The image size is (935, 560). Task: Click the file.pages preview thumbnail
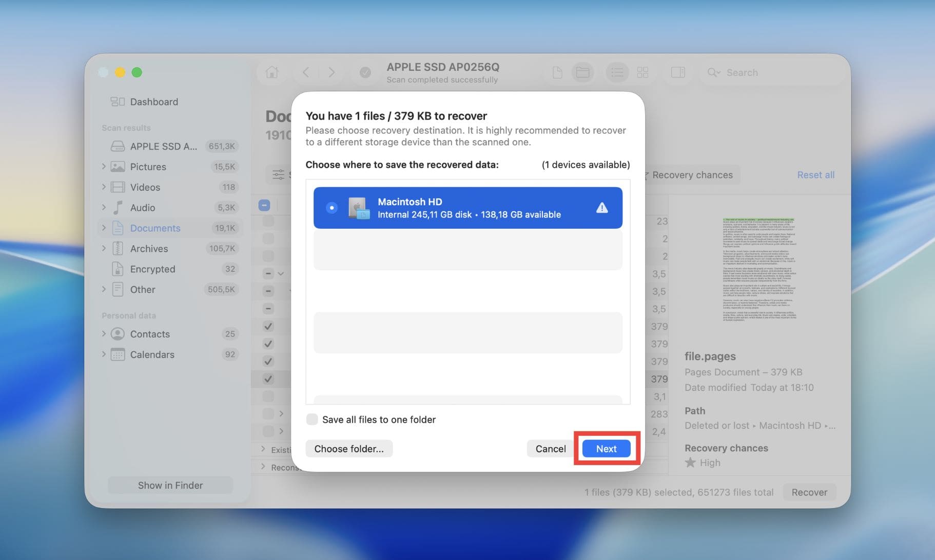point(759,269)
